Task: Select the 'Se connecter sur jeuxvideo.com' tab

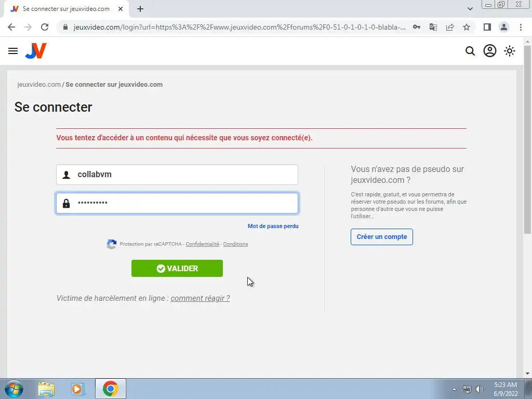Action: 66,9
